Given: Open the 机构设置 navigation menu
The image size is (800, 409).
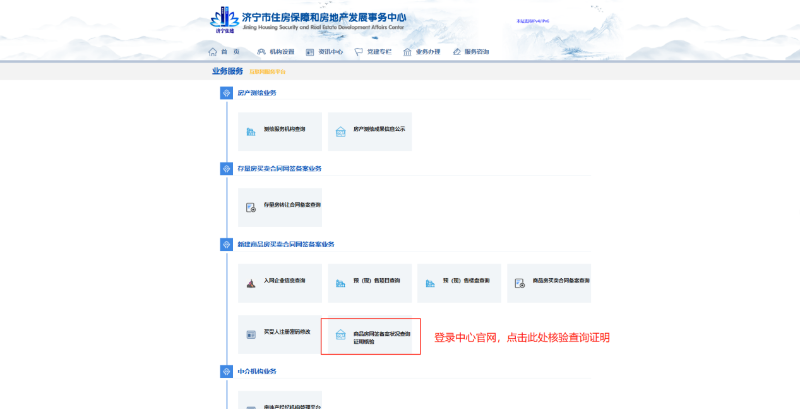Looking at the screenshot, I should pyautogui.click(x=276, y=51).
